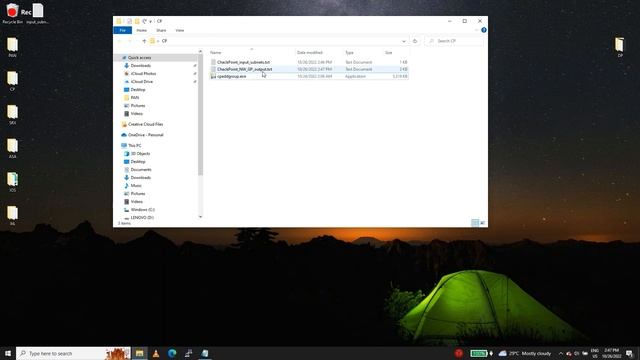This screenshot has width=640, height=360.
Task: Click the Properties icon in the title bar toolbar
Action: pos(129,21)
